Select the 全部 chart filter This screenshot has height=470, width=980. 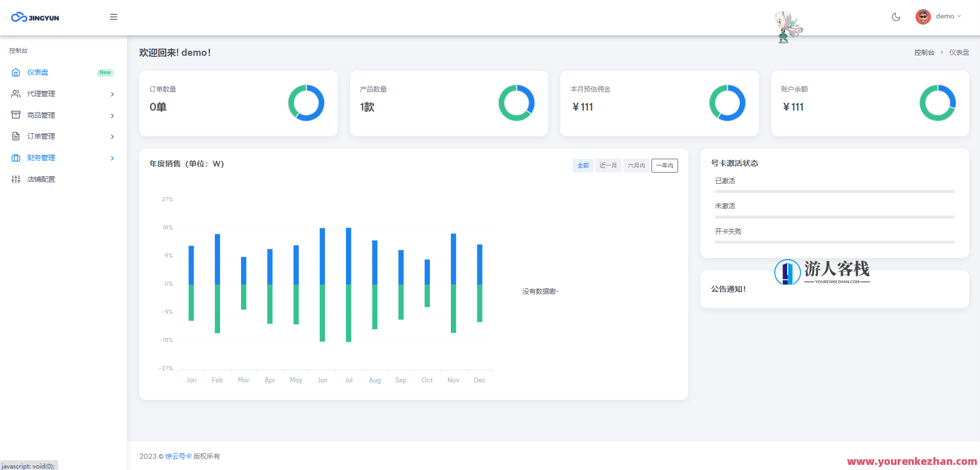pyautogui.click(x=583, y=165)
